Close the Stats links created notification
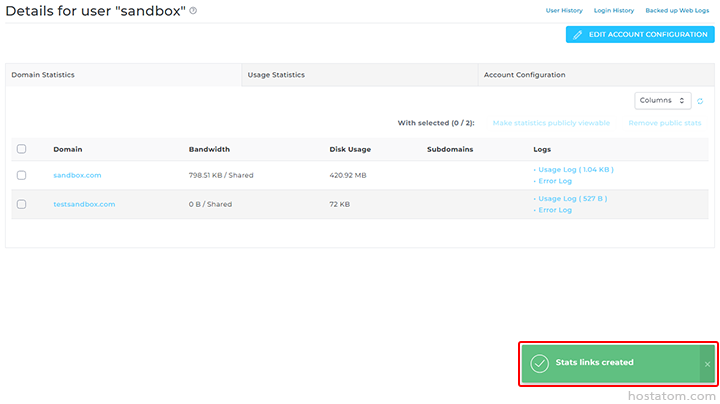 click(707, 364)
